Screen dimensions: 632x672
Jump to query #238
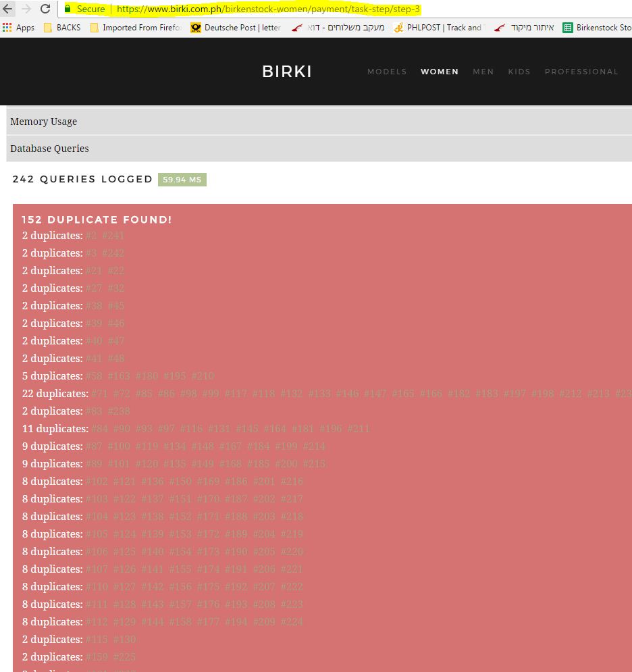[119, 411]
